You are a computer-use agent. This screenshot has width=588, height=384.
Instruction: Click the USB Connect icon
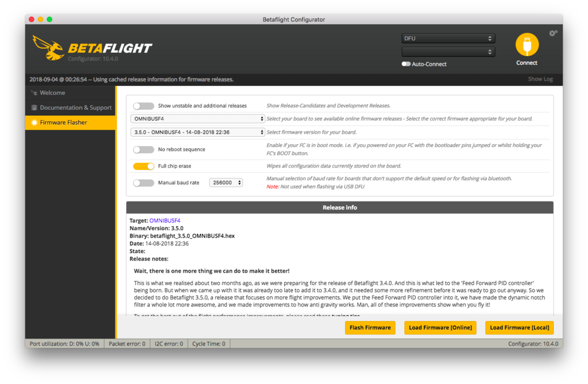(x=527, y=45)
